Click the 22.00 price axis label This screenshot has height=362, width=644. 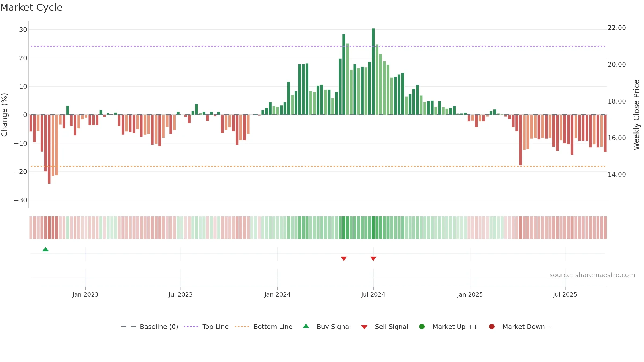pyautogui.click(x=617, y=28)
